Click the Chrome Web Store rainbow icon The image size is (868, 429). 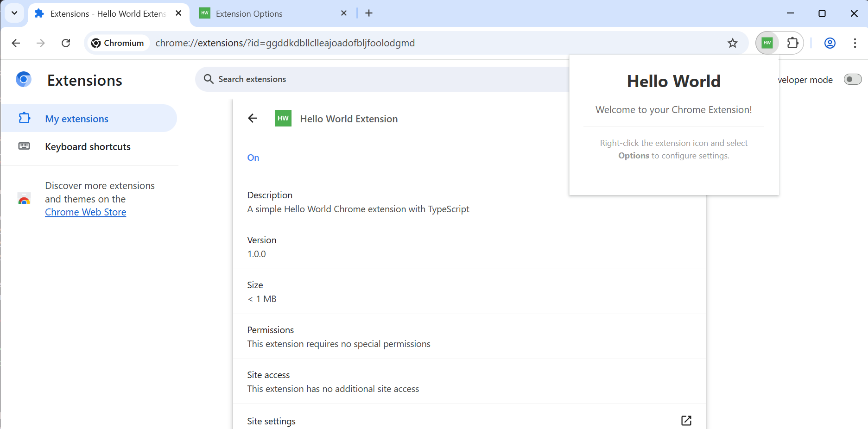pos(24,199)
